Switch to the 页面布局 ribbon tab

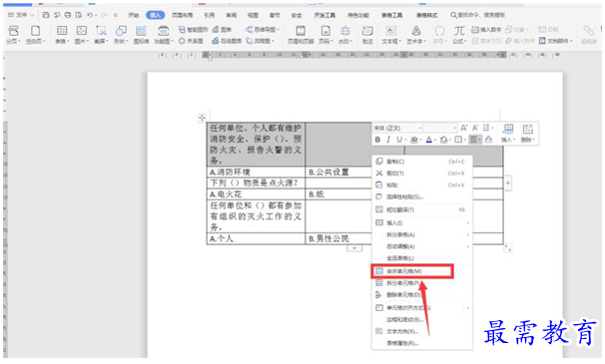[x=182, y=15]
